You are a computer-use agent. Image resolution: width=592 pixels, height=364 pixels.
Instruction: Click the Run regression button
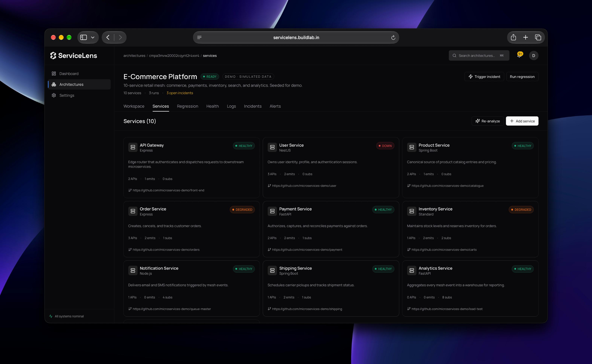tap(522, 77)
